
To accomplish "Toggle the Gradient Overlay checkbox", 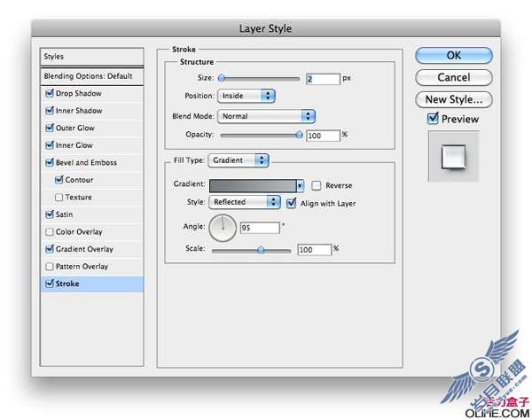I will tap(50, 249).
